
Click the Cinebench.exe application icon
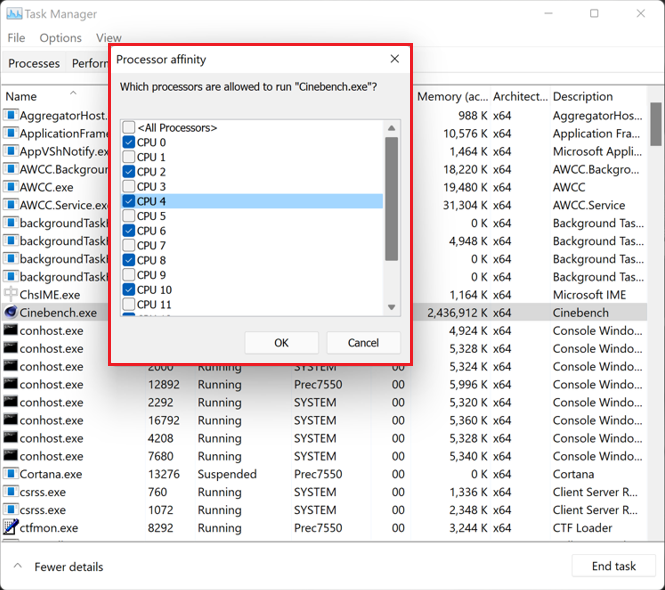coord(11,312)
